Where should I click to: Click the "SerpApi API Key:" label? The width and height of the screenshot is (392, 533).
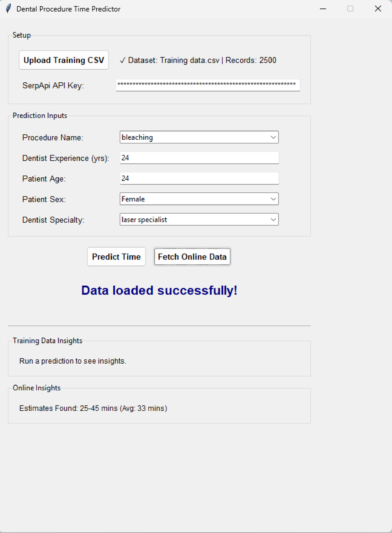(x=53, y=86)
